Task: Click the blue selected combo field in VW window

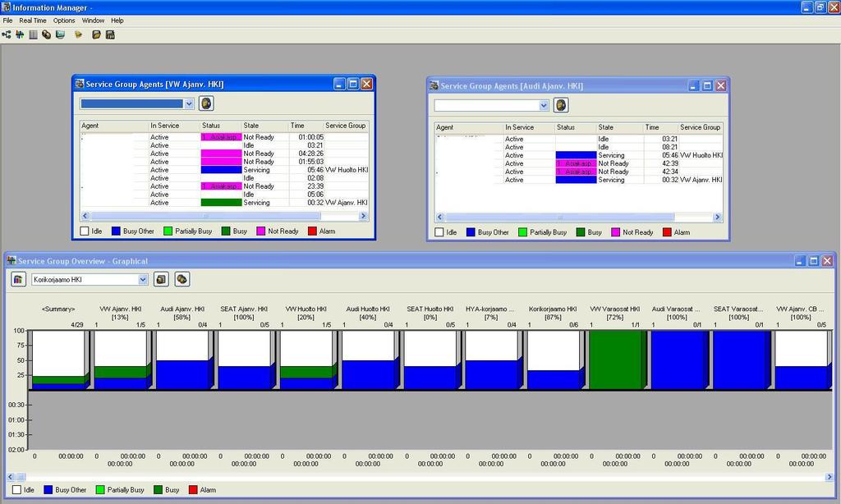Action: coord(132,103)
